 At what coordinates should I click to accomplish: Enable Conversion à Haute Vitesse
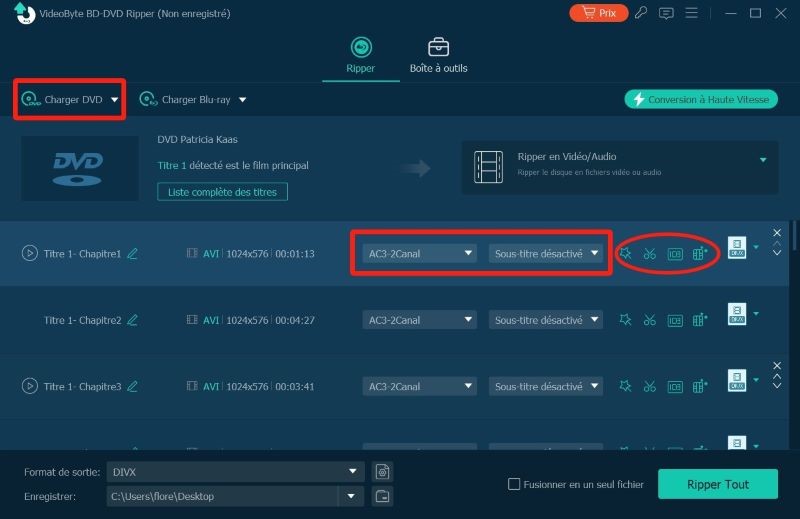pos(701,100)
